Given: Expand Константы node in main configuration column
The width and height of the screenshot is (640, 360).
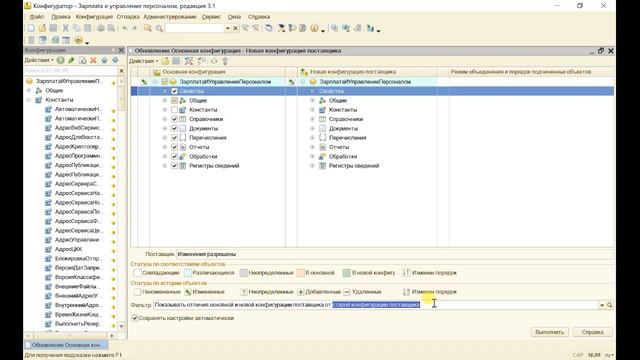Looking at the screenshot, I should [164, 110].
